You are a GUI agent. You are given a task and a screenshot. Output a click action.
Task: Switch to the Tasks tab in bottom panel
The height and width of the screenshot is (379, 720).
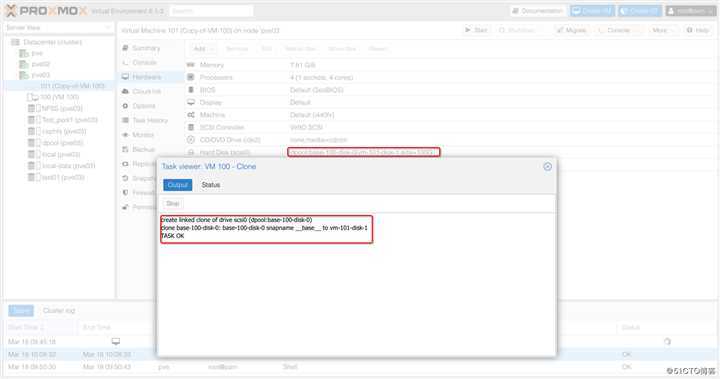[x=21, y=311]
